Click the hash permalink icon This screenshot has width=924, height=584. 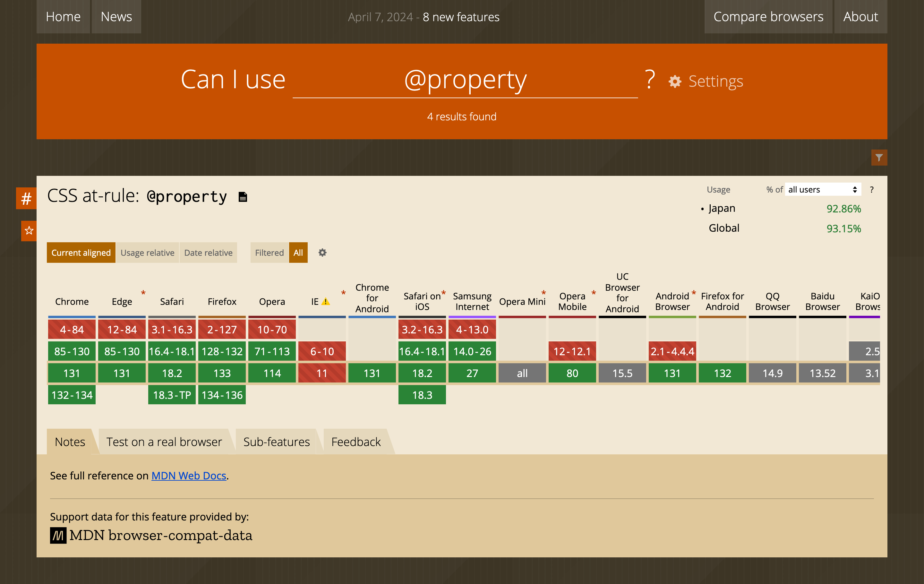tap(26, 198)
